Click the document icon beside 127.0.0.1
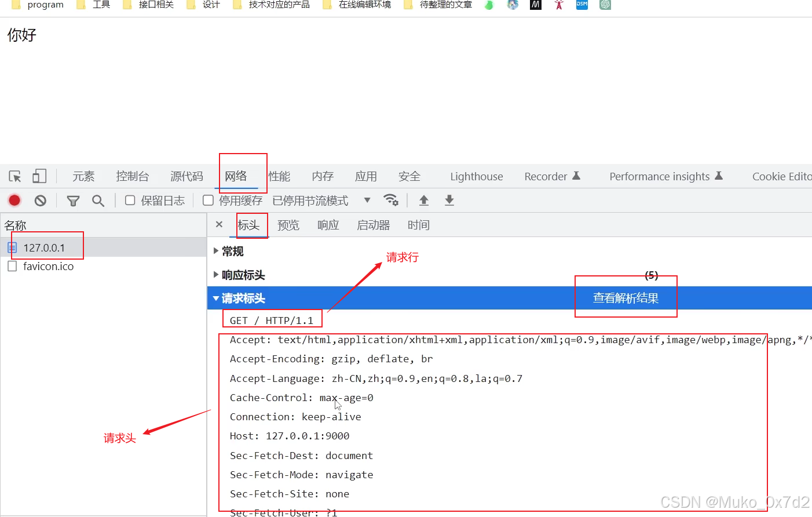The height and width of the screenshot is (517, 812). click(x=12, y=247)
